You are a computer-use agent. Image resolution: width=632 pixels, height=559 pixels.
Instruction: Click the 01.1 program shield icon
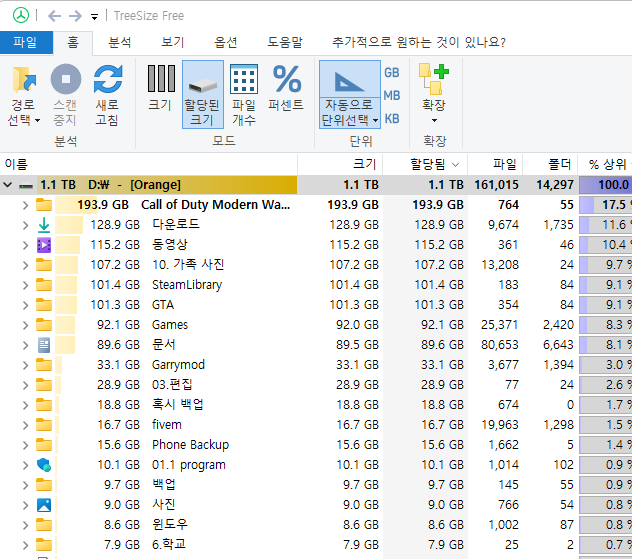point(44,465)
